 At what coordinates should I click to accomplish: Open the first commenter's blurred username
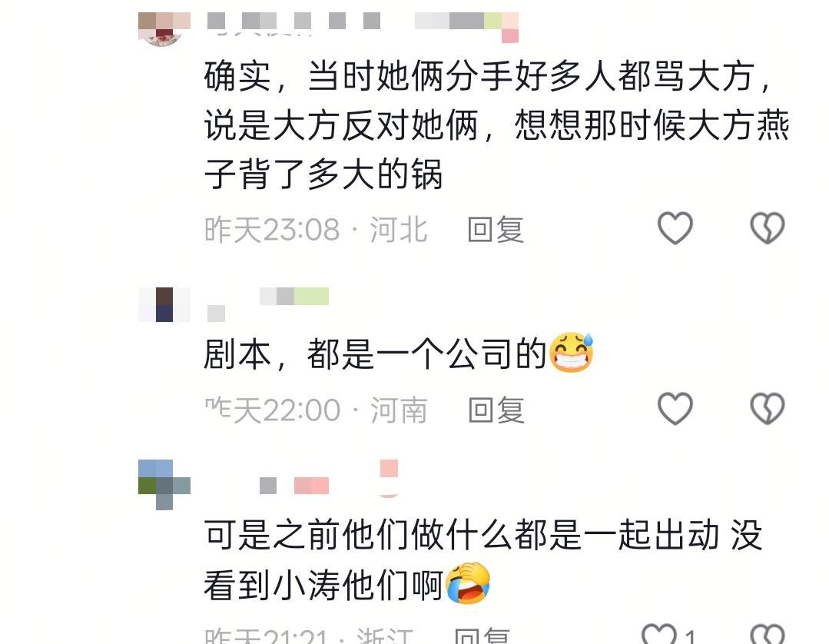pos(362,24)
